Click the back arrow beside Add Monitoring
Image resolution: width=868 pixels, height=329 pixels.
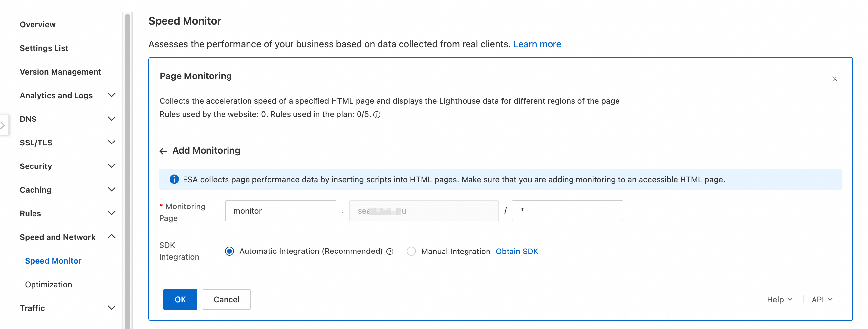tap(163, 151)
